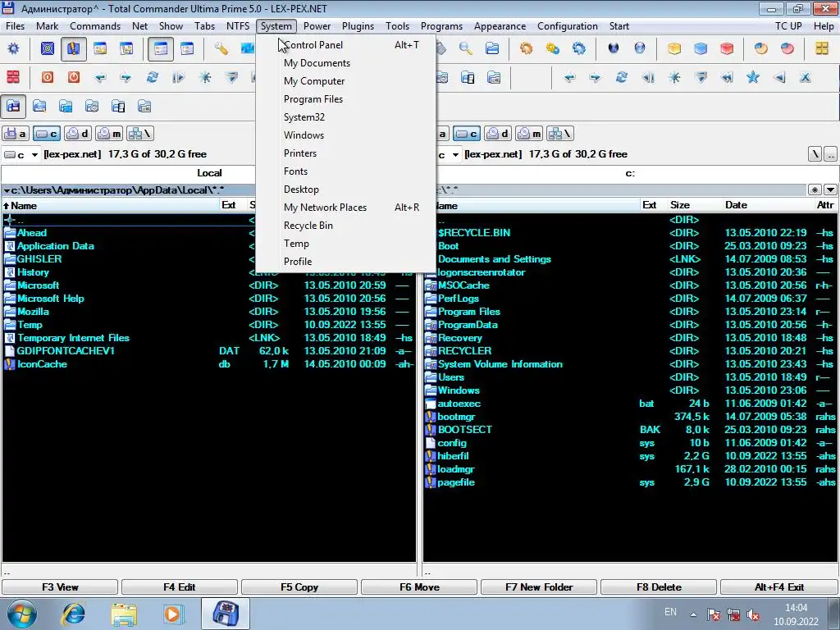Click the yellow grid squares icon
840x630 pixels.
(822, 48)
